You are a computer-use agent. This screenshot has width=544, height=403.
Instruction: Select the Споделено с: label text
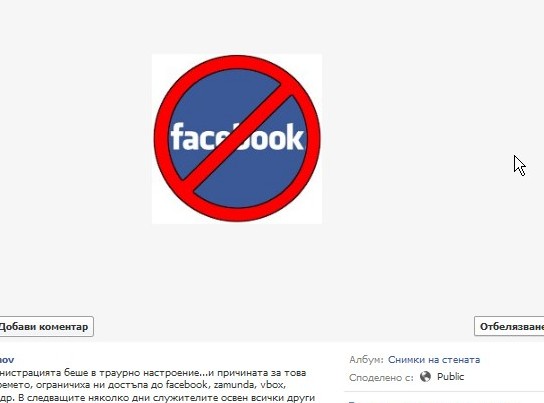[381, 377]
